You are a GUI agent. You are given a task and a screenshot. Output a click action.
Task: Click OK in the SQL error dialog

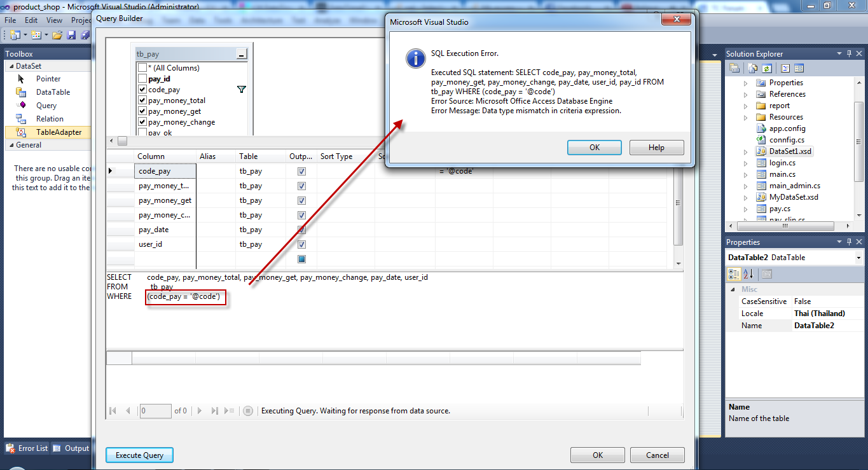595,148
